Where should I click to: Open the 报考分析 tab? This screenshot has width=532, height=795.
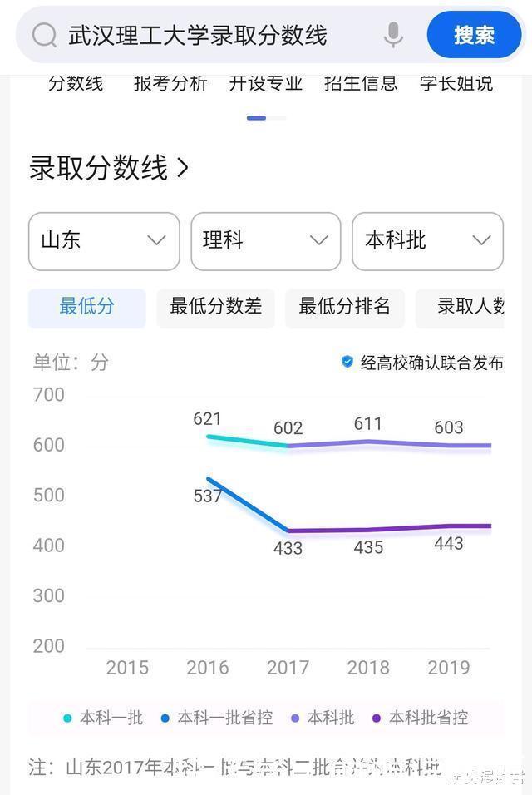(169, 83)
